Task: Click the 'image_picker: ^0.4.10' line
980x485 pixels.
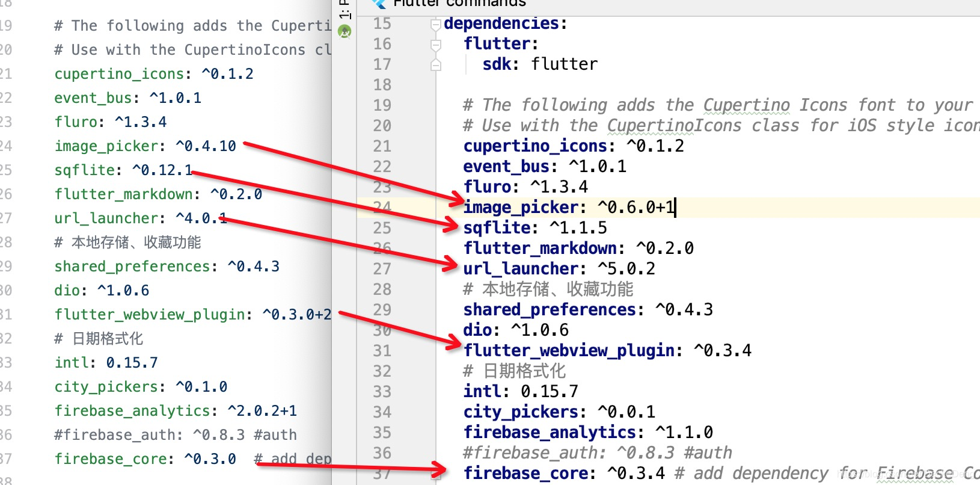Action: pos(145,146)
